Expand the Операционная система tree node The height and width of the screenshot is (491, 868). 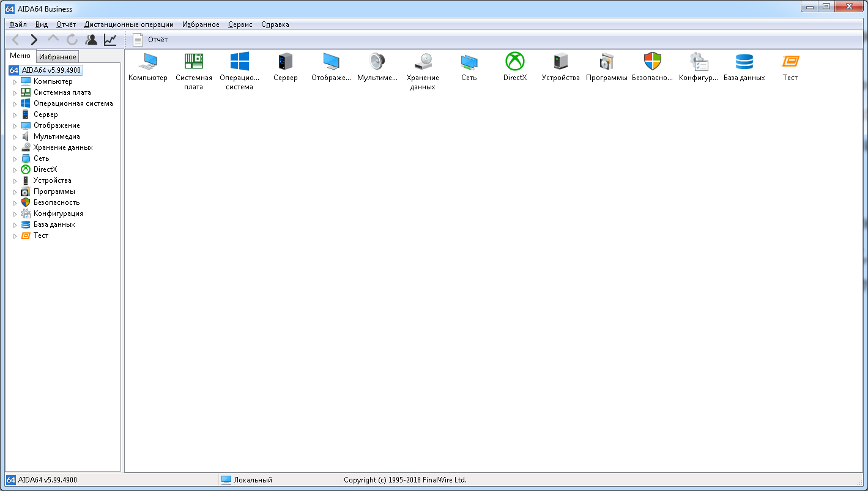coord(15,103)
